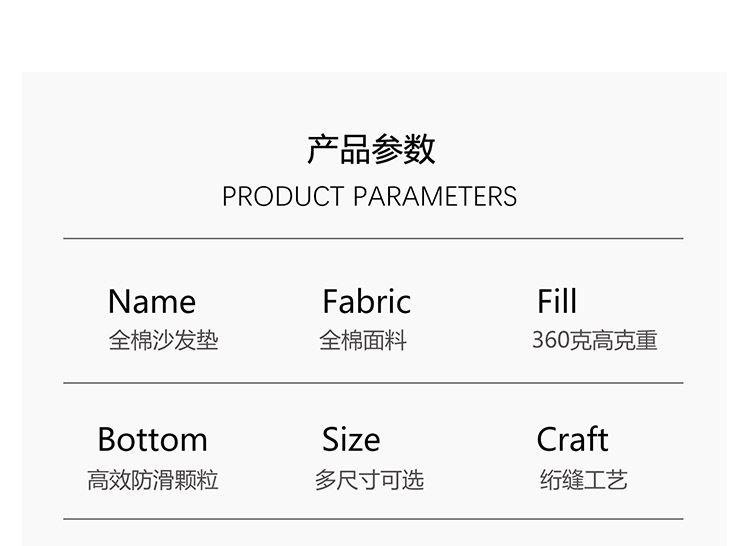The width and height of the screenshot is (750, 546).
Task: Select the Fabric label
Action: click(366, 302)
